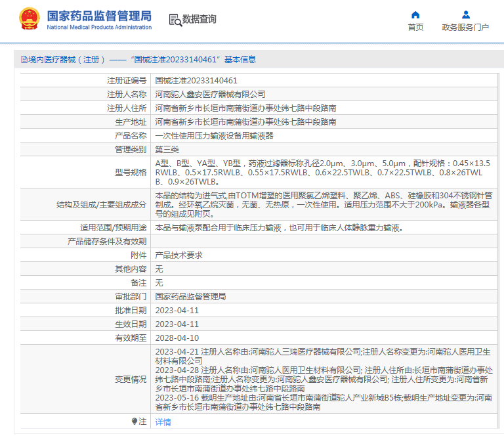Select product name 一次性使用压力输液设备用输液器
This screenshot has width=504, height=438.
(214, 136)
